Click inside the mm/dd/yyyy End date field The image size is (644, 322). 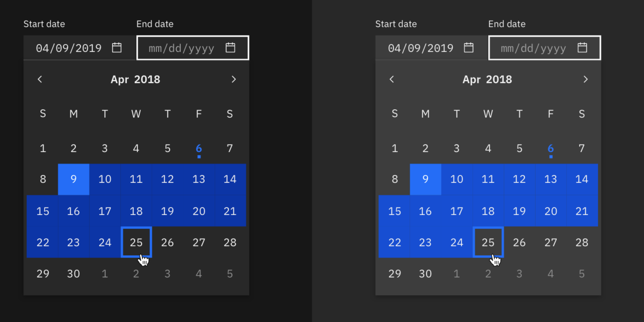click(x=182, y=48)
